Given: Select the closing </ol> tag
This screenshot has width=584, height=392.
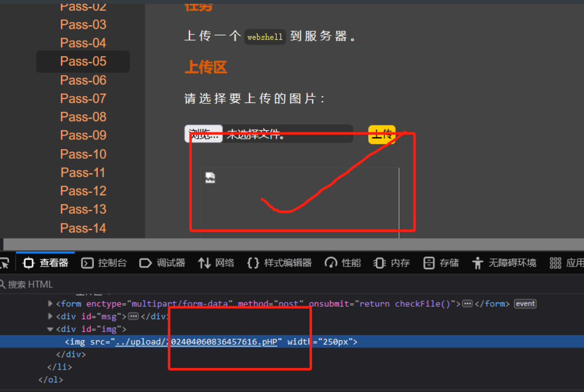Looking at the screenshot, I should coord(50,380).
